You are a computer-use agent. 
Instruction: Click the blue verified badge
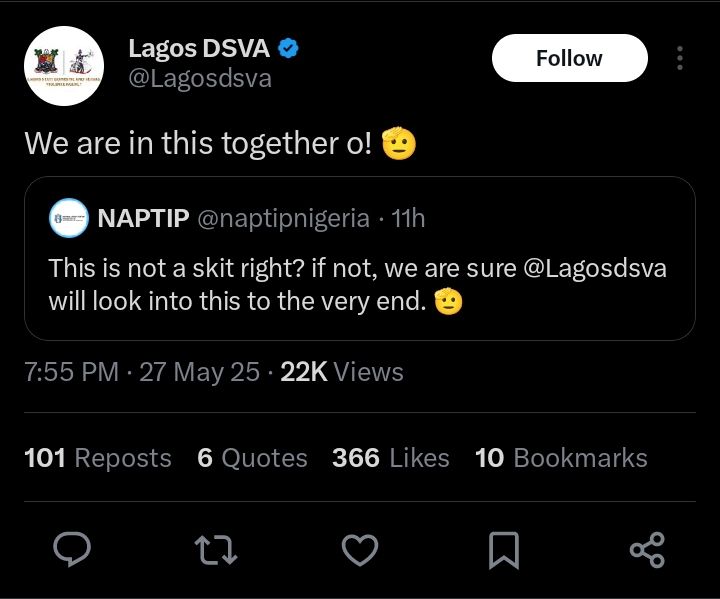point(288,48)
